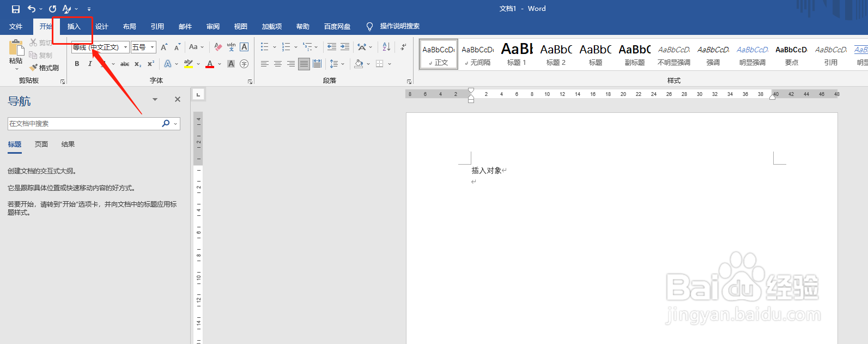The width and height of the screenshot is (868, 344).
Task: Clear all formatting with the eraser icon
Action: click(218, 47)
